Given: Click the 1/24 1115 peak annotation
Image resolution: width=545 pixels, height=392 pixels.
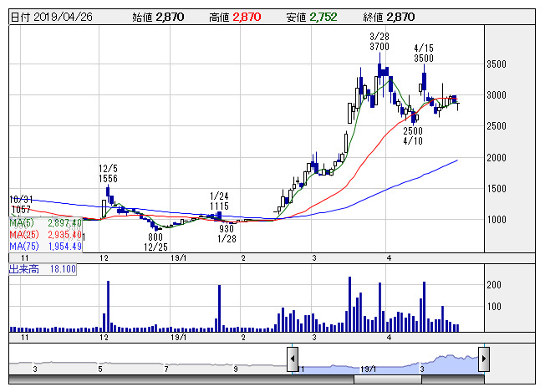Looking at the screenshot, I should (x=219, y=201).
